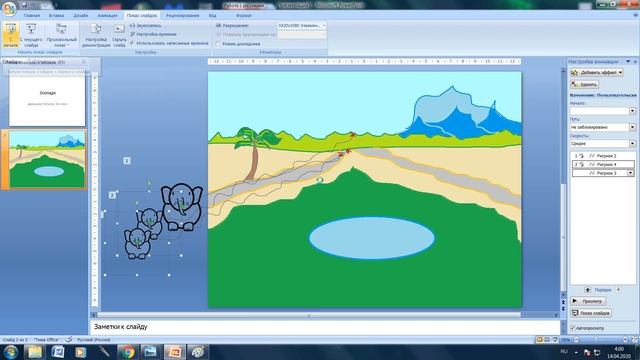
Task: Select animation entry Рисунок 2
Action: 603,156
